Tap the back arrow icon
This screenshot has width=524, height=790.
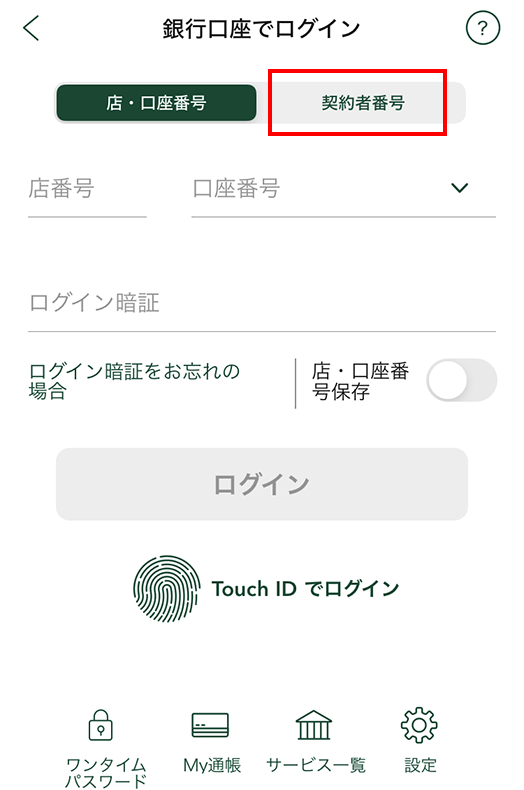(31, 28)
